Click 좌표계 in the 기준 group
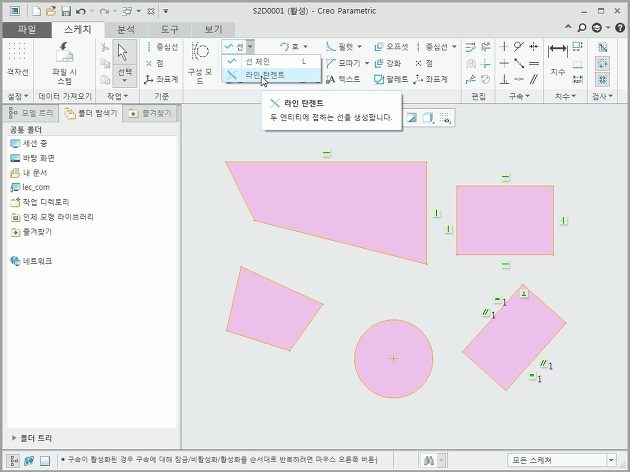Viewport: 630px width, 472px height. [161, 79]
